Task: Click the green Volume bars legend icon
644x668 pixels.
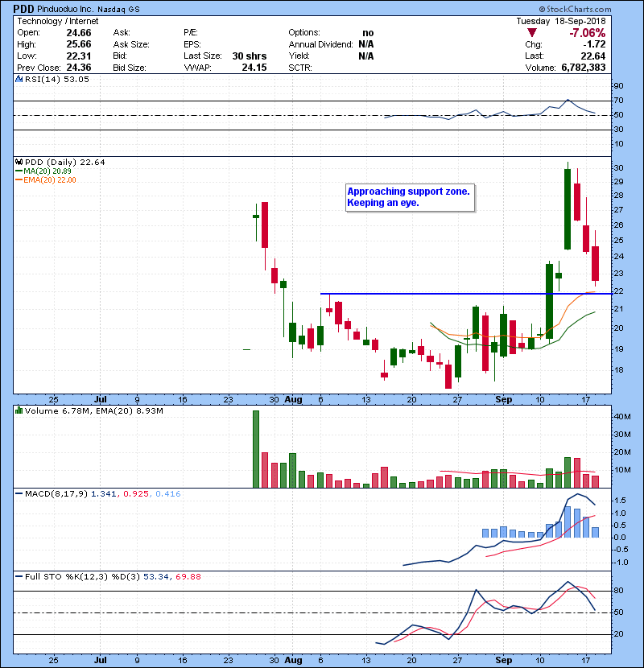Action: pyautogui.click(x=19, y=411)
